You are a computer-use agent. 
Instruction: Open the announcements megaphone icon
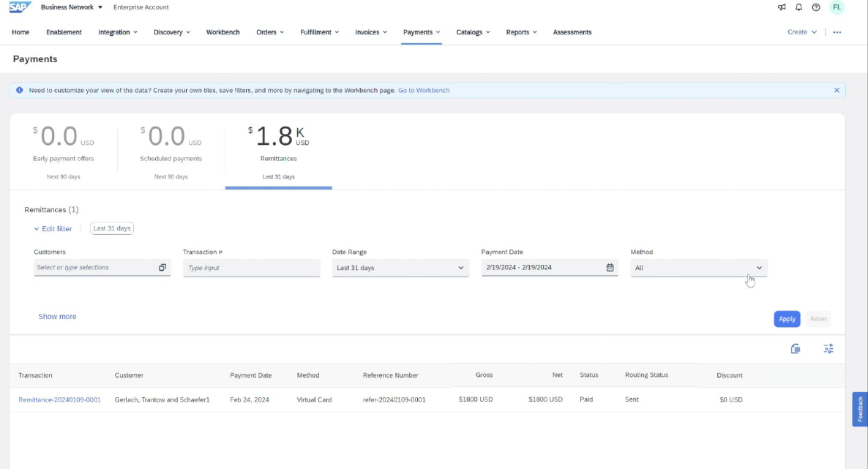[782, 7]
